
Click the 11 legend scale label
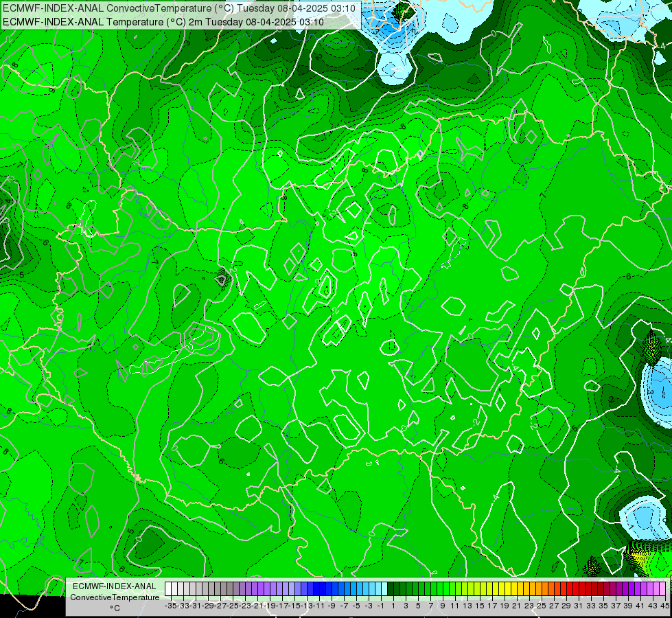[x=454, y=606]
